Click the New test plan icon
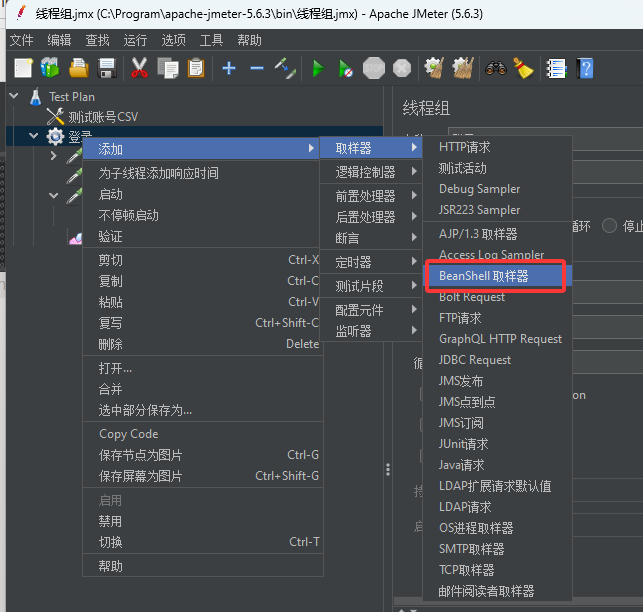643x612 pixels. point(23,68)
